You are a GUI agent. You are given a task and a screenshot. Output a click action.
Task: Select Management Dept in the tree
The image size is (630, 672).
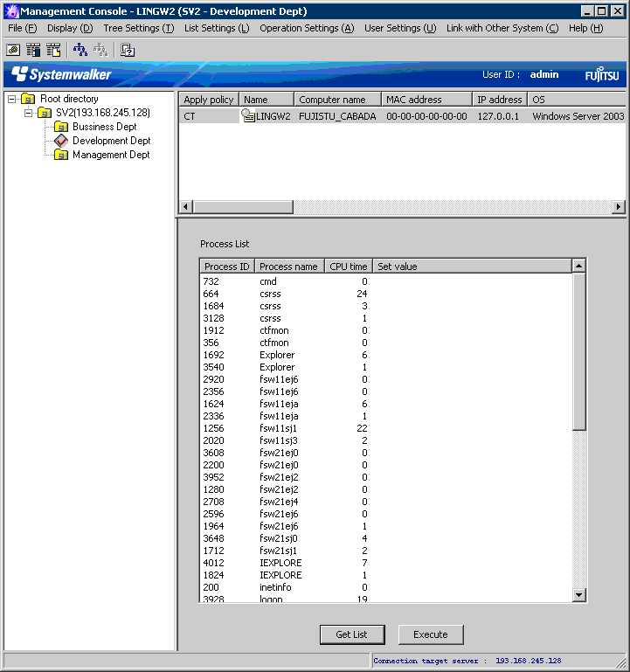[111, 155]
